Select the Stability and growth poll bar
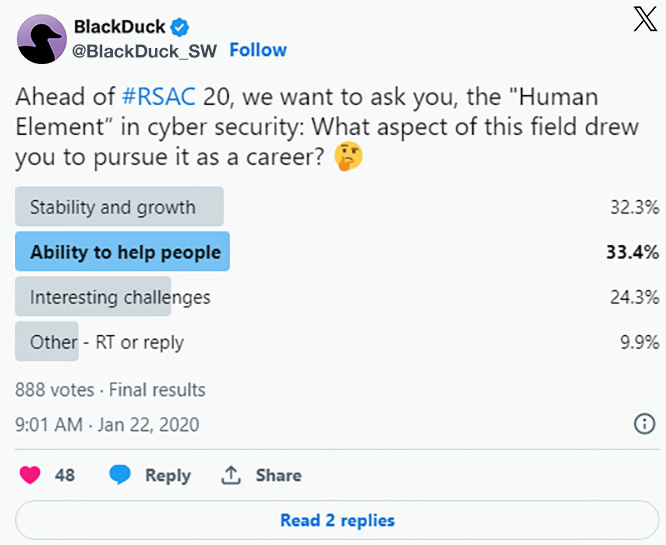Screen dimensions: 666x545 119,207
